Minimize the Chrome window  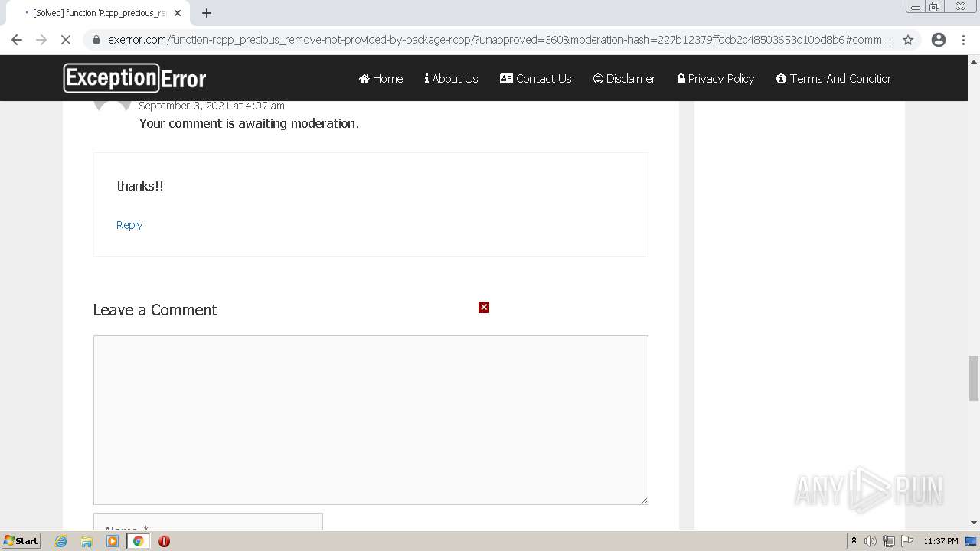click(916, 7)
